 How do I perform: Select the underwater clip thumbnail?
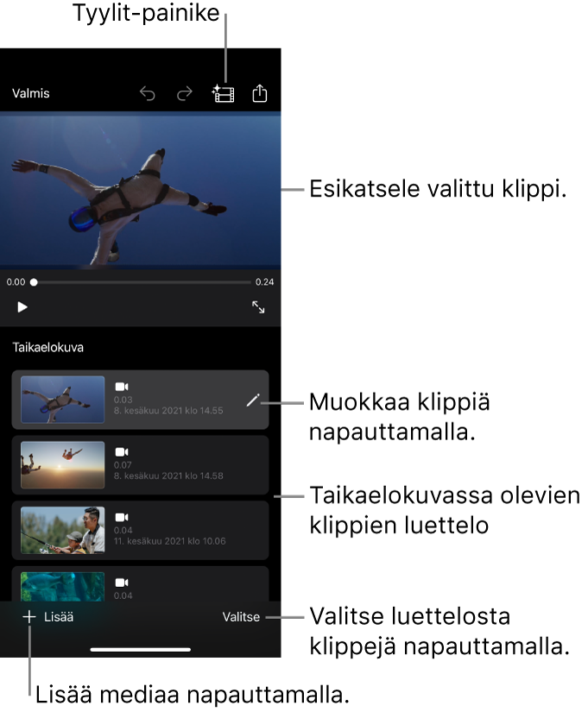[x=63, y=586]
